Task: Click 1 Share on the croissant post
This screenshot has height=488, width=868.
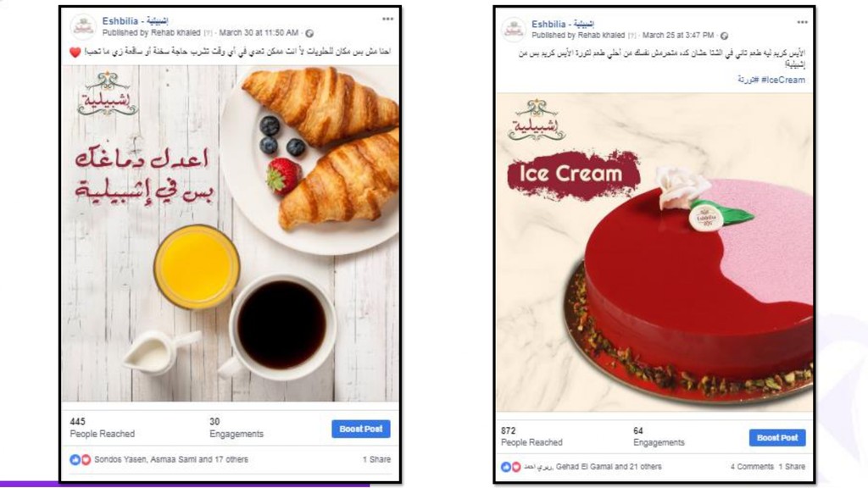Action: pos(376,459)
